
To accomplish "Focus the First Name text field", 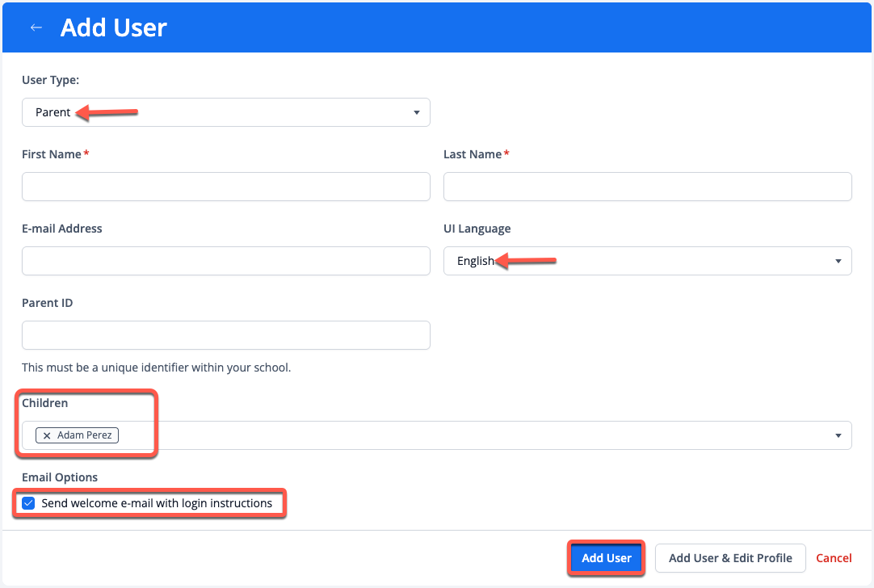I will coord(225,187).
